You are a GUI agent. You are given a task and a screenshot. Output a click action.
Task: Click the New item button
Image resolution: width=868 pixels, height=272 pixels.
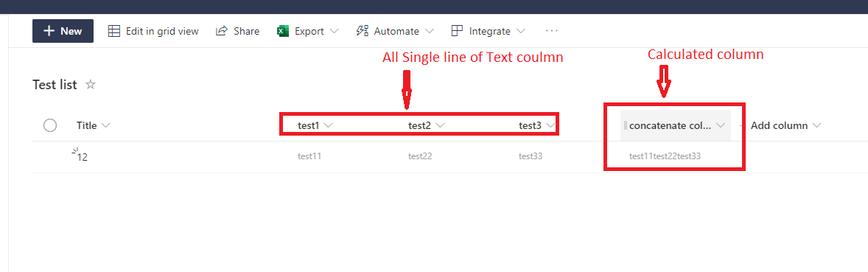(63, 31)
